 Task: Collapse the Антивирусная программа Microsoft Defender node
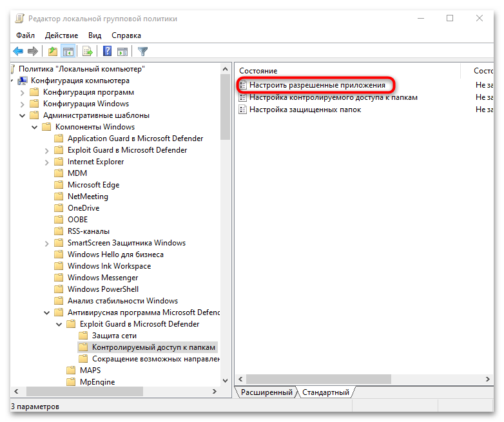click(x=46, y=312)
